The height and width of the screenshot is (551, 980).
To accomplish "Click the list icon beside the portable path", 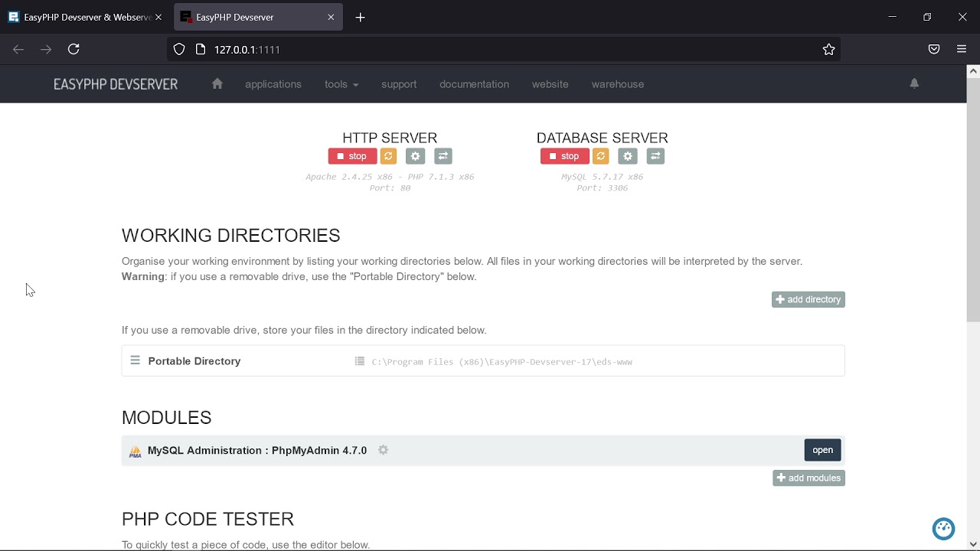I will click(x=360, y=362).
